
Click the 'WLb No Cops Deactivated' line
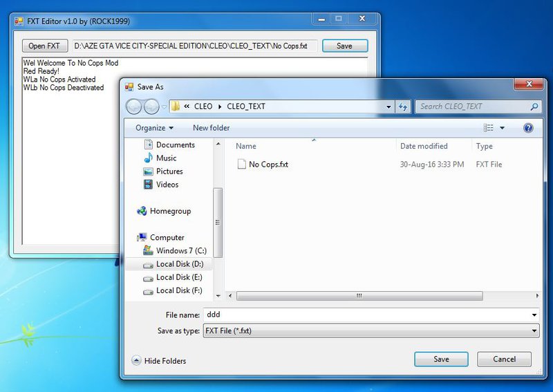click(x=64, y=87)
